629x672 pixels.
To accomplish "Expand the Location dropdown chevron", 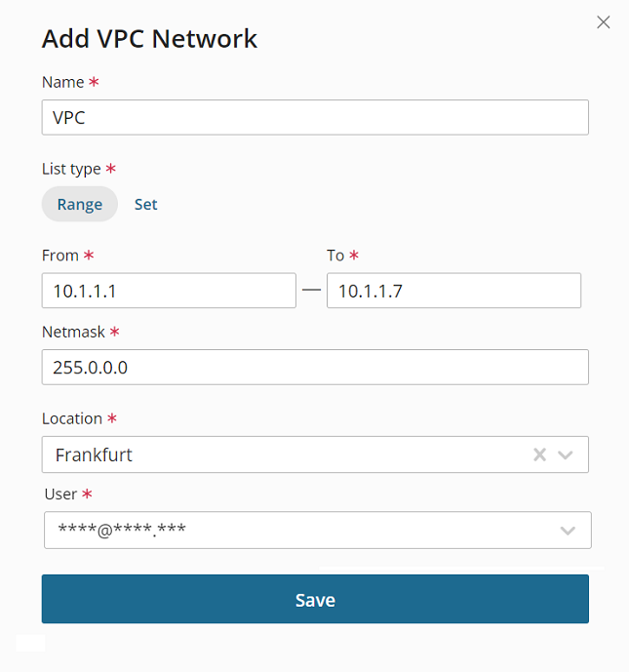I will pos(566,455).
